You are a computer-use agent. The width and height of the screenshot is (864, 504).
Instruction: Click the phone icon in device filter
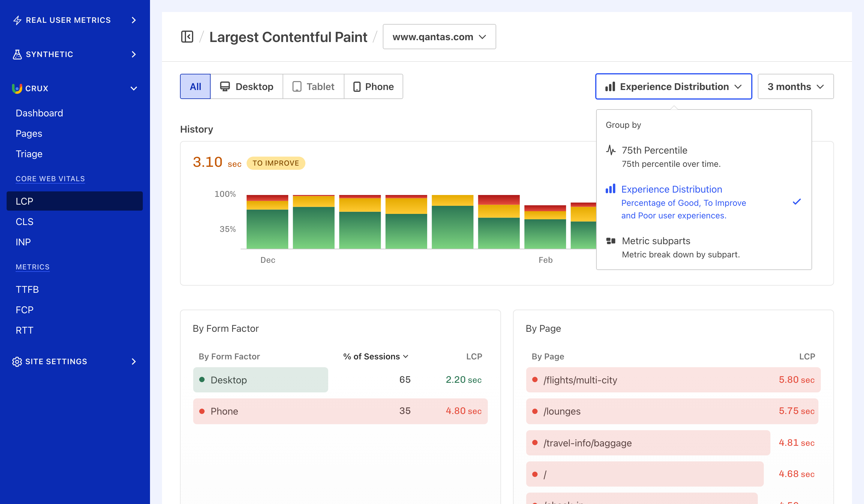[x=357, y=86]
